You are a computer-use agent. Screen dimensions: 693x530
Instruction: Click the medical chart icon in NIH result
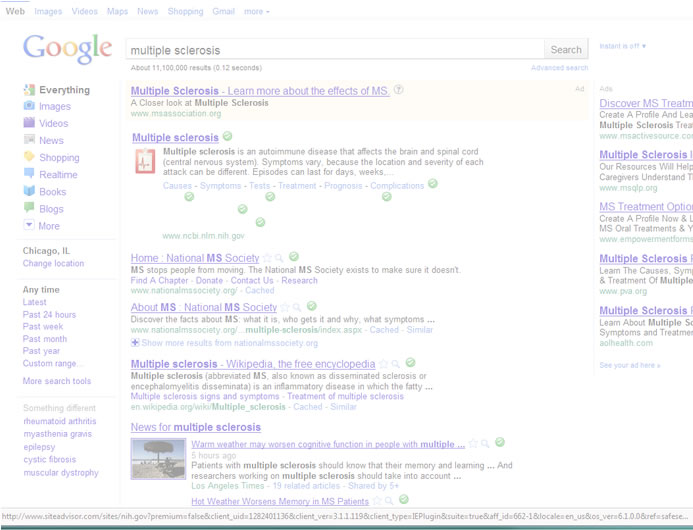(x=145, y=161)
